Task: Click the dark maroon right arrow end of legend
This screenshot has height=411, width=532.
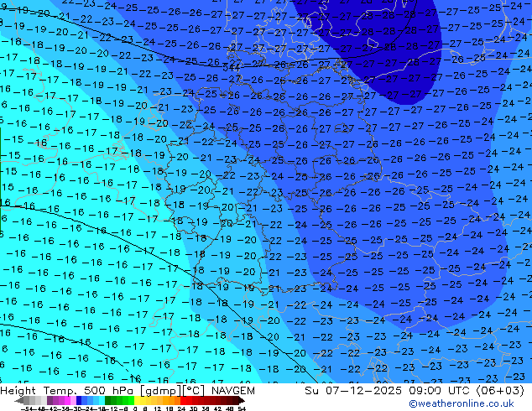Action: click(242, 400)
